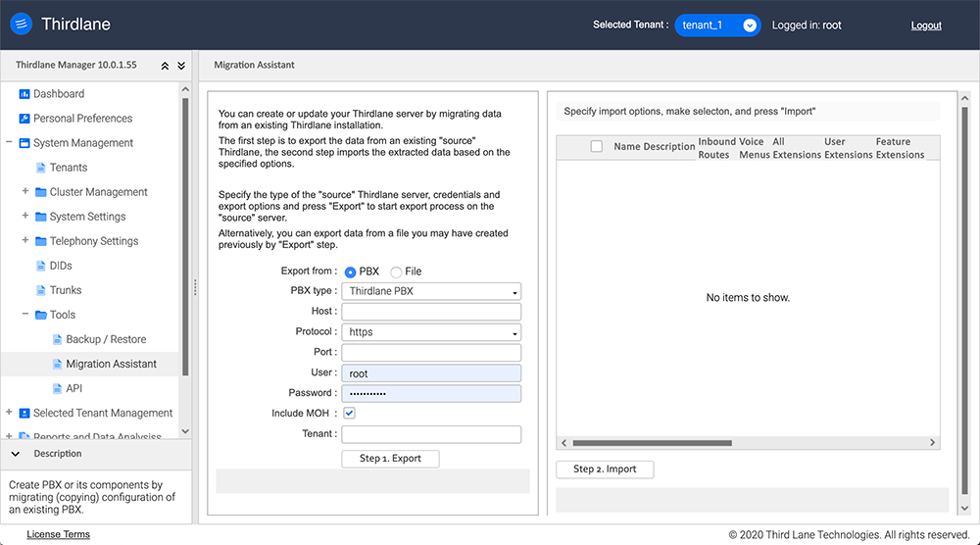Screen dimensions: 980x545
Task: Click the Dashboard chart icon
Action: 24,94
